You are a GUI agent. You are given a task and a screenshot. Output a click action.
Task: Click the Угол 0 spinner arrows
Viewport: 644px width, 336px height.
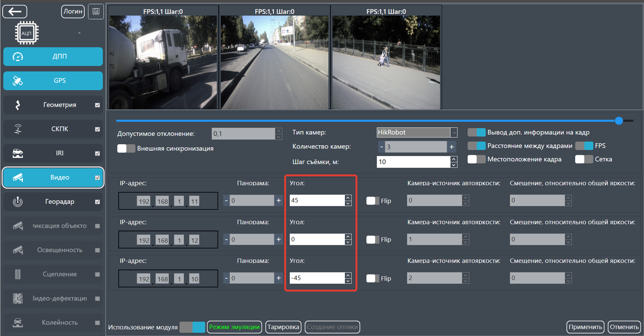(x=348, y=239)
